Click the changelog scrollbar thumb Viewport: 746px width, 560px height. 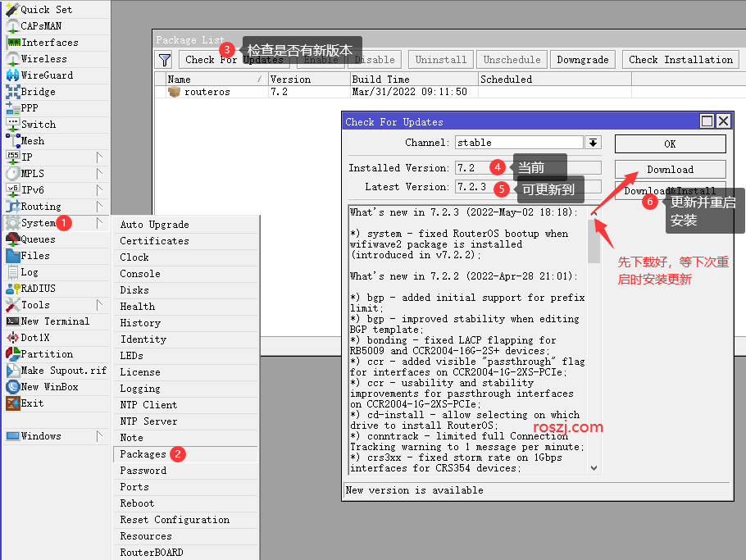click(x=594, y=241)
